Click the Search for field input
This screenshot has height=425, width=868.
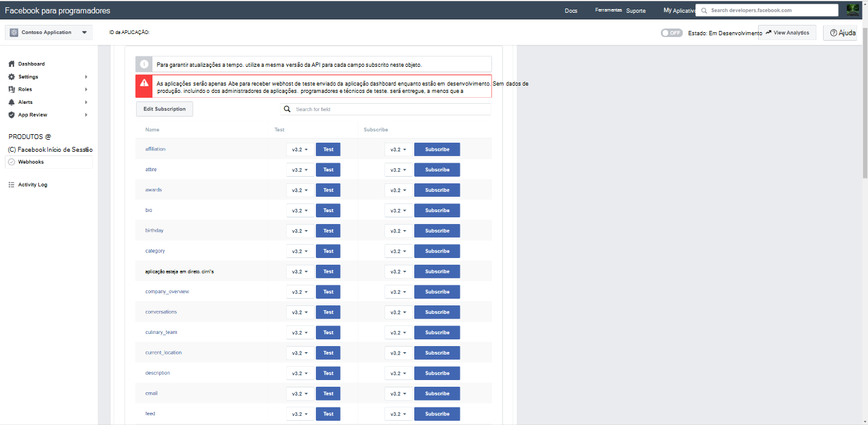point(386,109)
